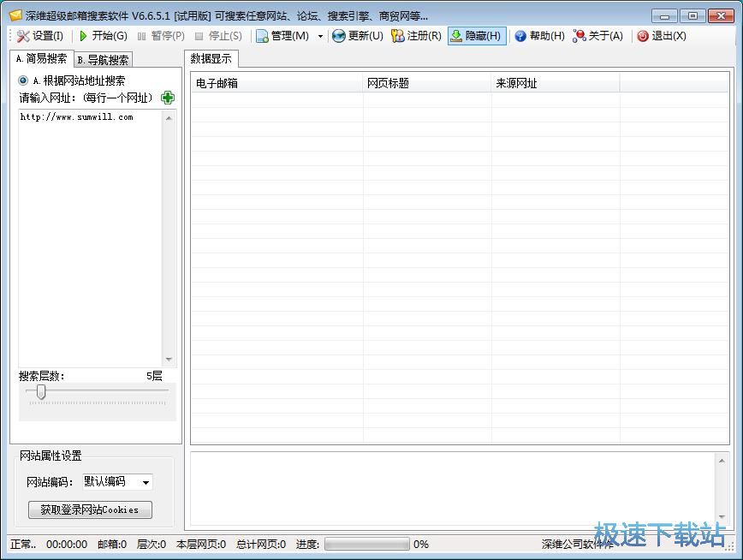This screenshot has width=743, height=560.
Task: Click the 搜索层数 slider handle
Action: point(41,391)
